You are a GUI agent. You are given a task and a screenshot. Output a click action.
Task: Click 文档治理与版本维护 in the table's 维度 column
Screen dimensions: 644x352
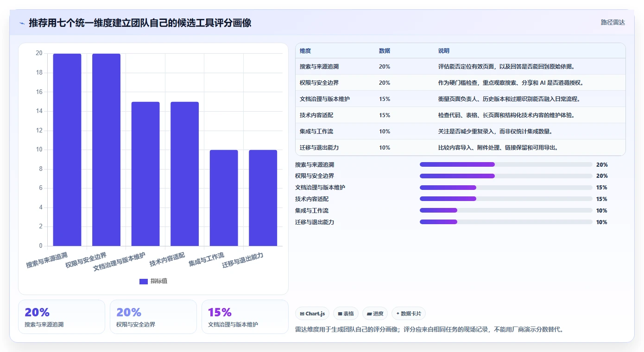(325, 99)
